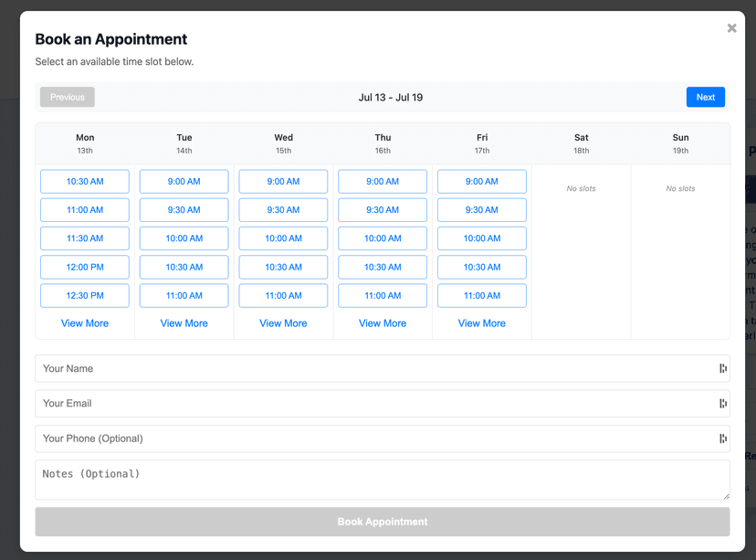Select Thursday 9:30 AM slot
756x560 pixels.
click(x=383, y=210)
